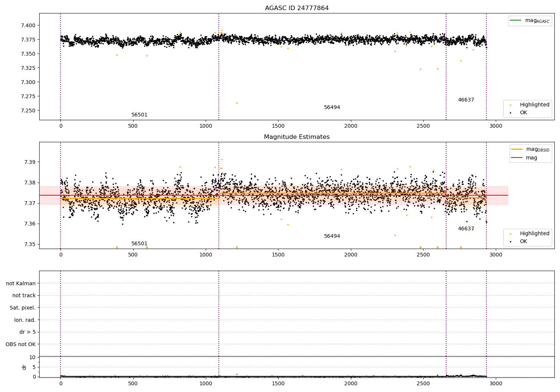This screenshot has height=392, width=560.
Task: Click the highest orange point in Magnitude Estimates plot
Action: click(x=222, y=159)
